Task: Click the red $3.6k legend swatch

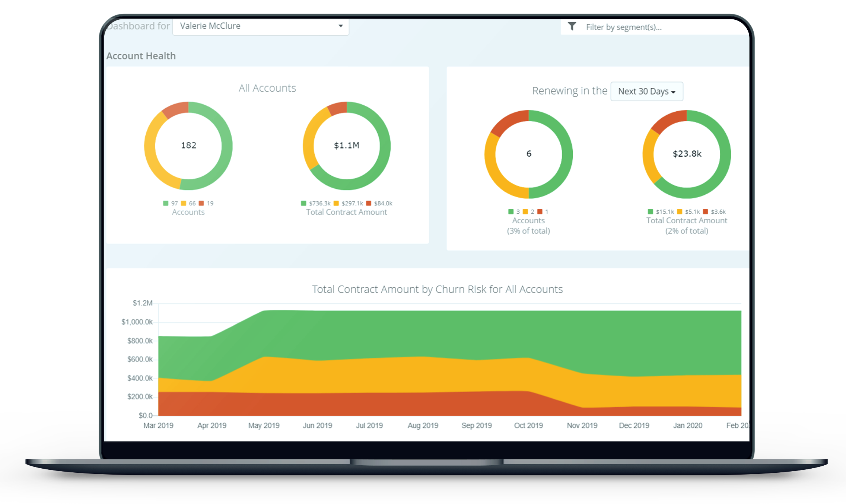Action: pyautogui.click(x=705, y=212)
